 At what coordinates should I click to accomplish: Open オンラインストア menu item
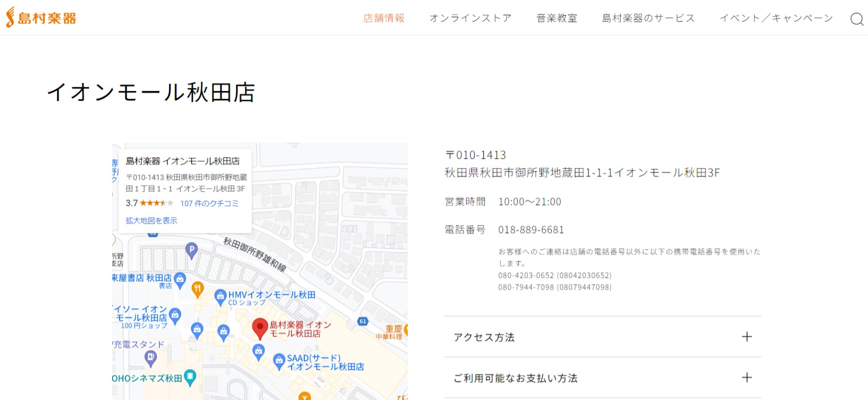471,18
